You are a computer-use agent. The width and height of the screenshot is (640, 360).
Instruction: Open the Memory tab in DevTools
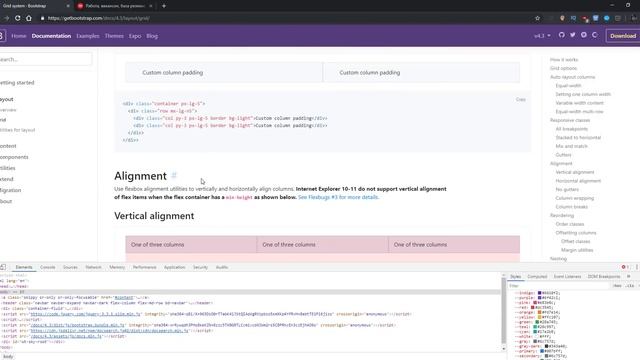point(117,267)
